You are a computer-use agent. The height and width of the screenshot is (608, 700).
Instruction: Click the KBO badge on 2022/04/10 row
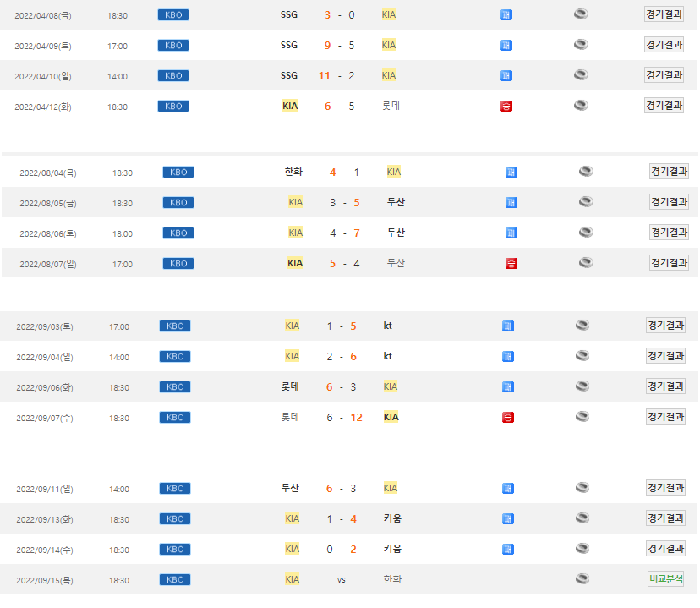coord(173,76)
